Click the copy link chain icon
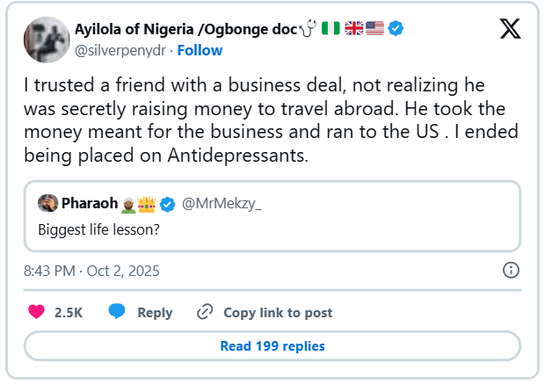The image size is (552, 392). (x=205, y=312)
